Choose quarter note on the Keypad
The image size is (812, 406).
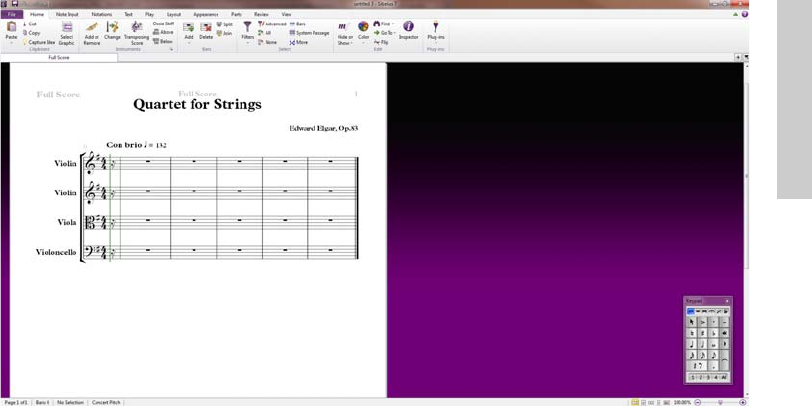coord(691,344)
